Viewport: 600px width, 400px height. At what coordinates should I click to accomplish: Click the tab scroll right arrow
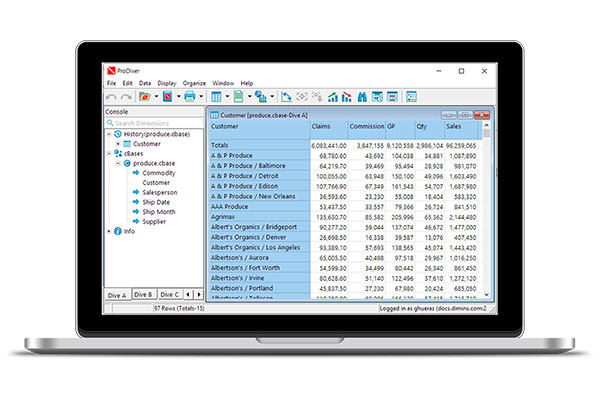coord(199,294)
